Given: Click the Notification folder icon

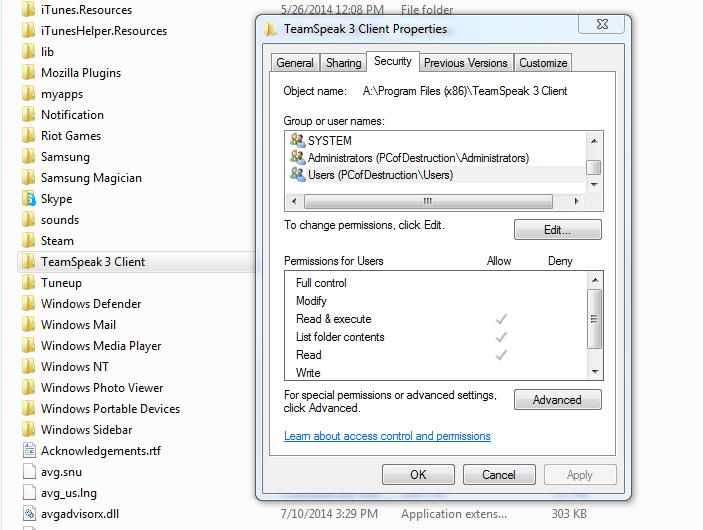Looking at the screenshot, I should click(29, 115).
